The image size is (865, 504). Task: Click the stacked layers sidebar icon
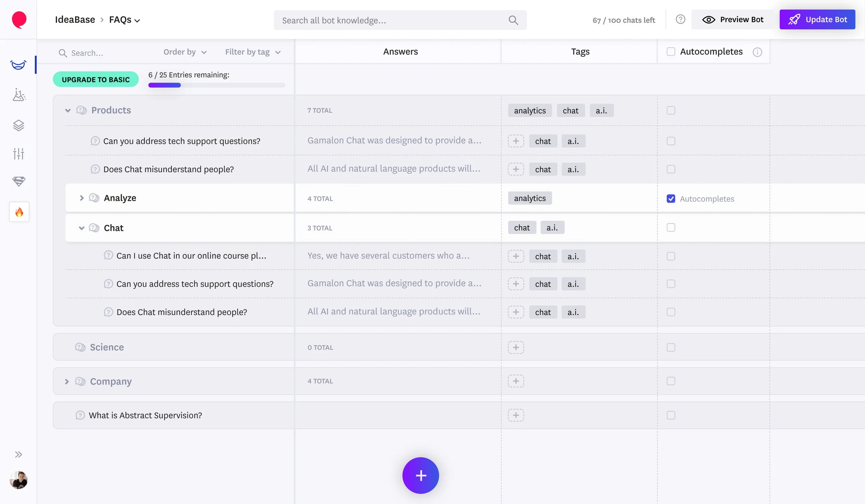19,125
